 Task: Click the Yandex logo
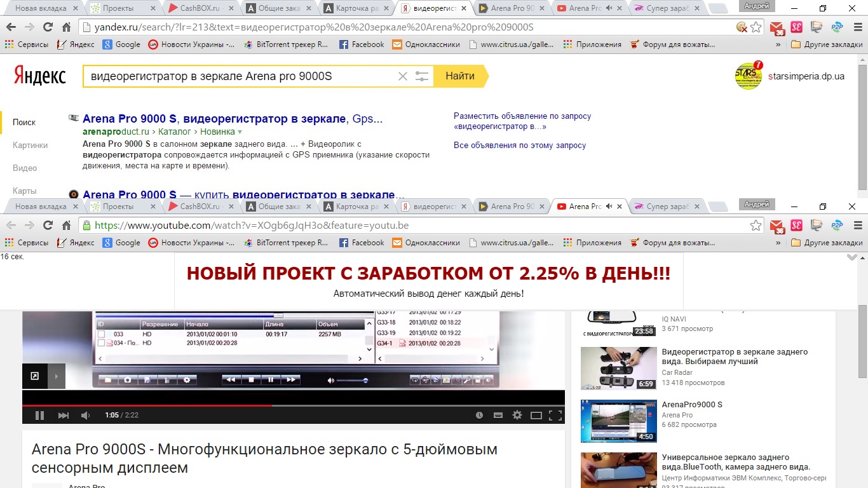tap(39, 76)
